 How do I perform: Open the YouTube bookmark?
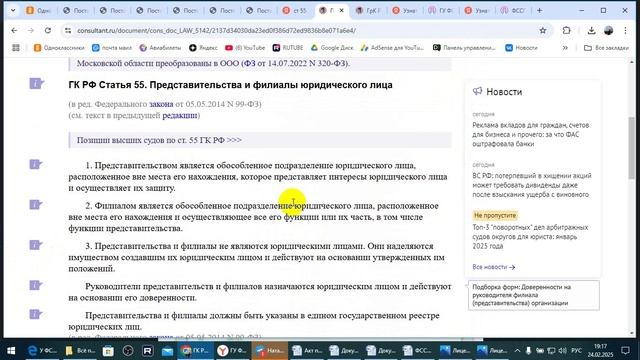(245, 48)
